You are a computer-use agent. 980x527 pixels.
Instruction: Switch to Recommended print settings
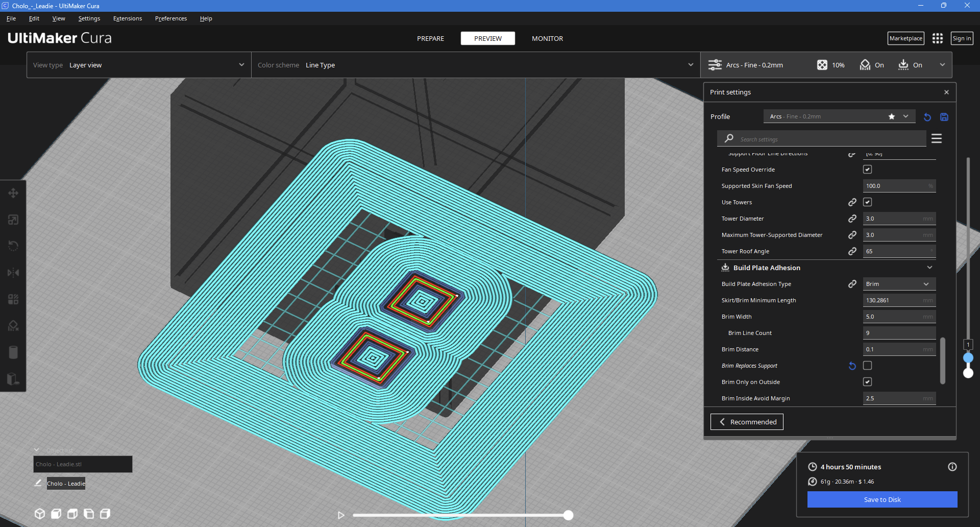[x=747, y=422]
